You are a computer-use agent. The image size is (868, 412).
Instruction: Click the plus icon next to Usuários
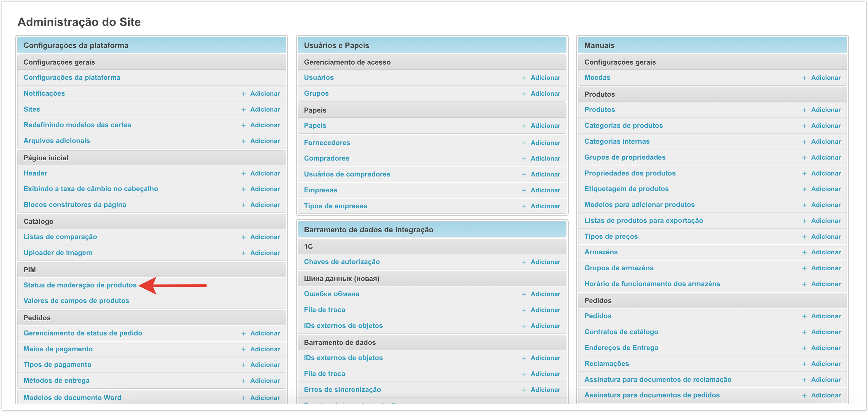click(x=524, y=78)
